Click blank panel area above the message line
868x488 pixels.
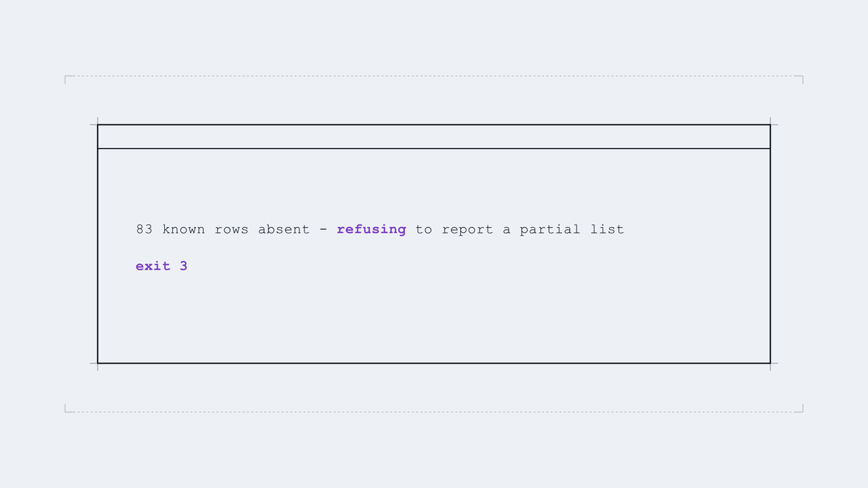tap(434, 184)
